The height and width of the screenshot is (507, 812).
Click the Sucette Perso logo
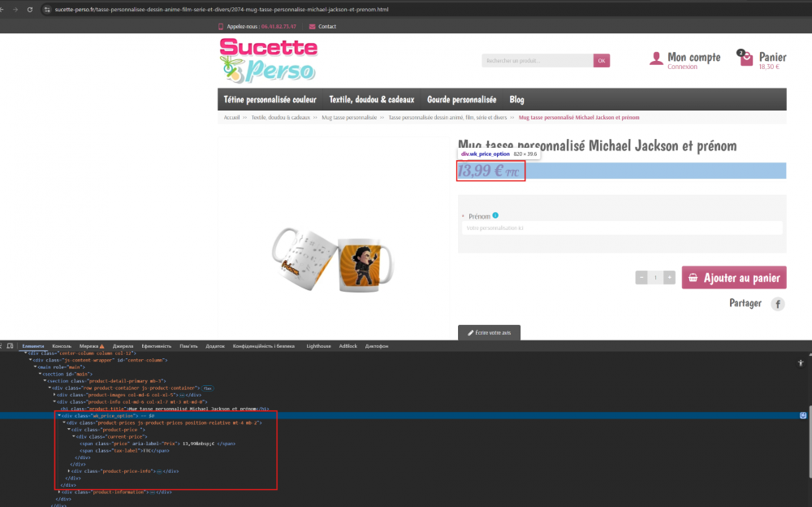coord(269,61)
